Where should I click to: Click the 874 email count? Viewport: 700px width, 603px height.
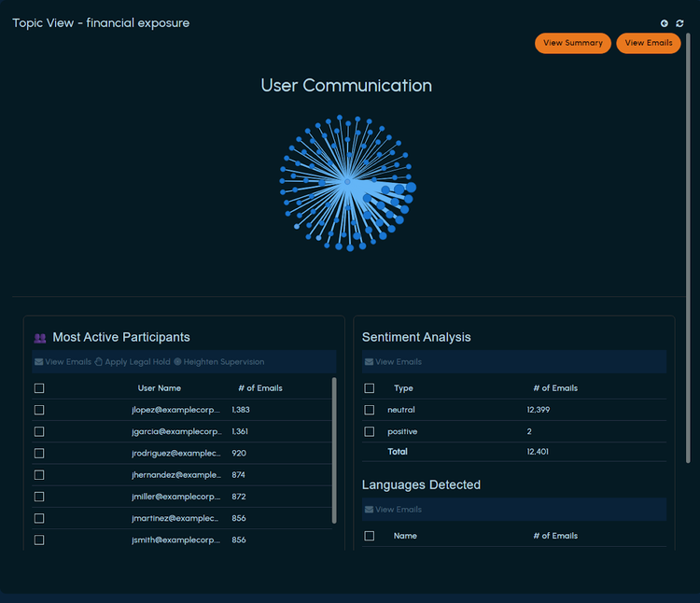coord(238,475)
